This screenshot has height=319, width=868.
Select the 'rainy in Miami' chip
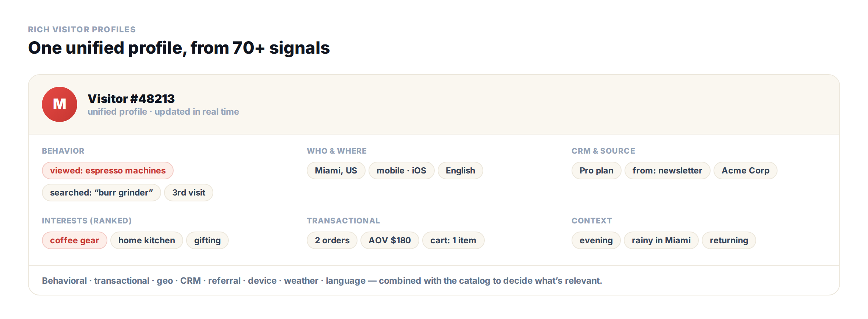(x=661, y=240)
